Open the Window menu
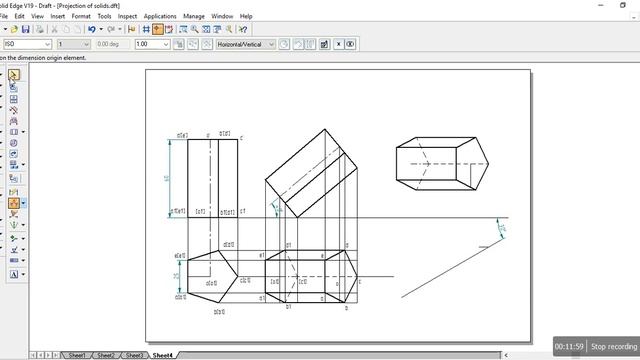 tap(222, 16)
